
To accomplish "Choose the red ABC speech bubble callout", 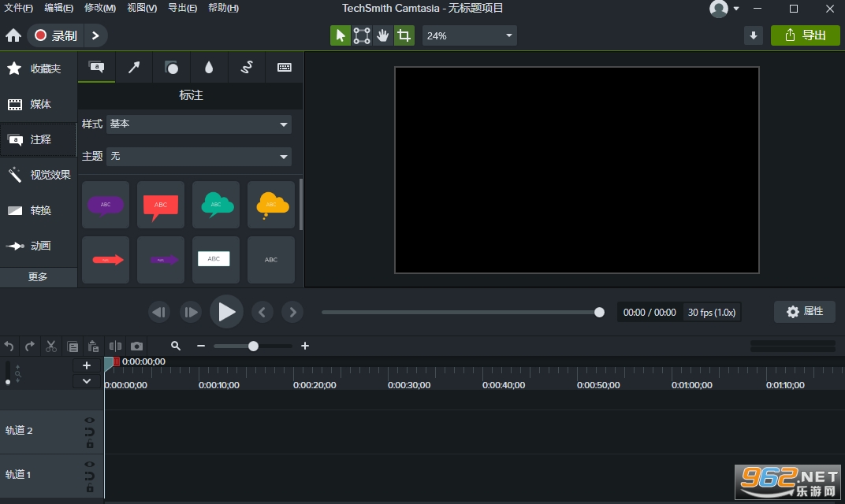I will tap(161, 206).
